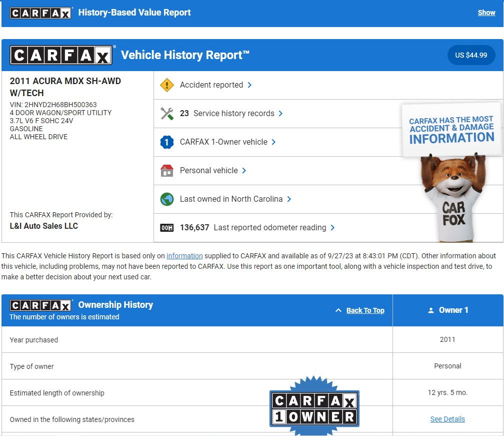Click the Back To Top link
Screen dimensions: 504x436
(x=365, y=310)
